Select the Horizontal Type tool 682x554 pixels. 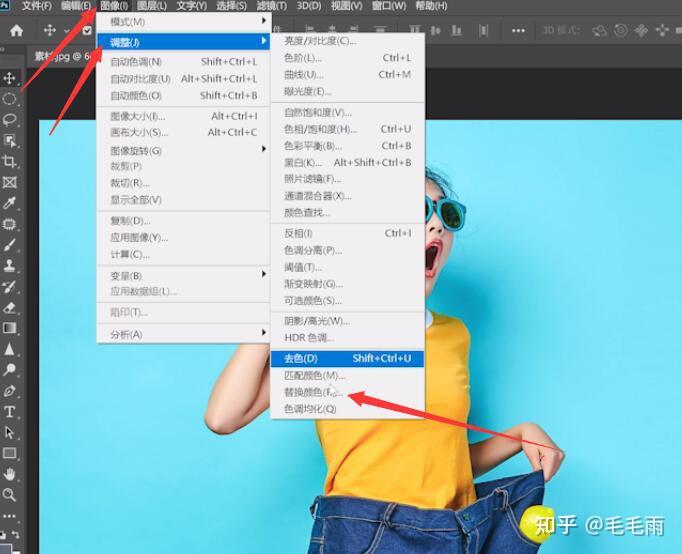click(x=10, y=411)
